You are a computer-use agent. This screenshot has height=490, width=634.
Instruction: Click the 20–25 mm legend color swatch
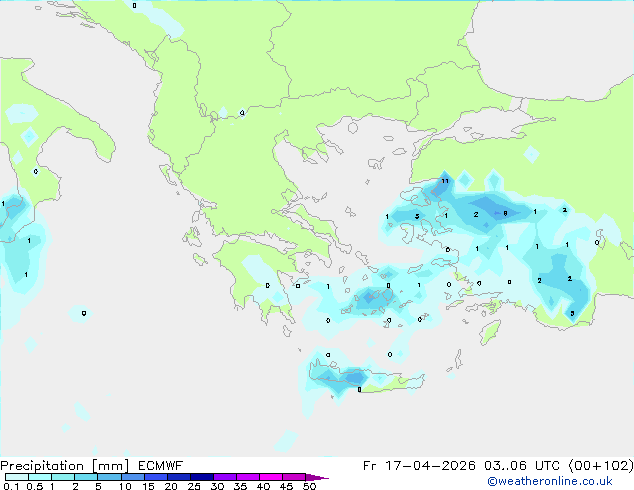click(179, 477)
